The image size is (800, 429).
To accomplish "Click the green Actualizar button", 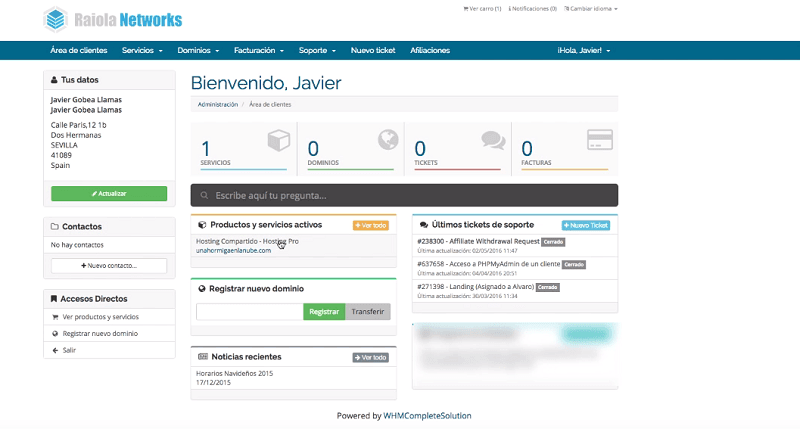I will [x=109, y=193].
